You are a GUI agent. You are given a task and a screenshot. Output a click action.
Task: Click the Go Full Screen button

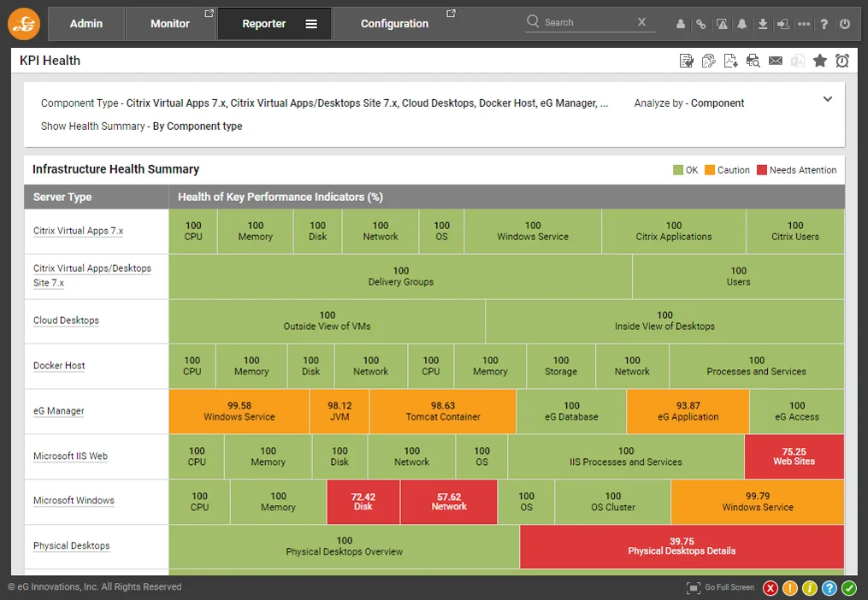coord(720,587)
